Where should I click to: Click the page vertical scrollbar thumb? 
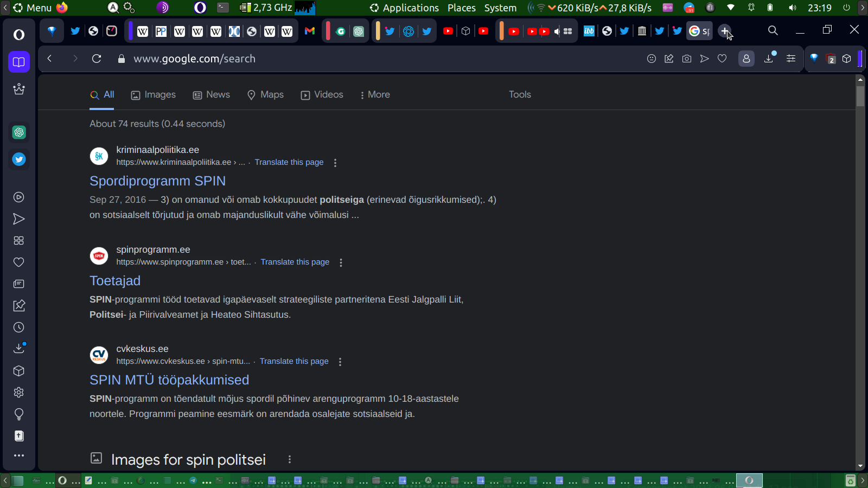click(860, 96)
